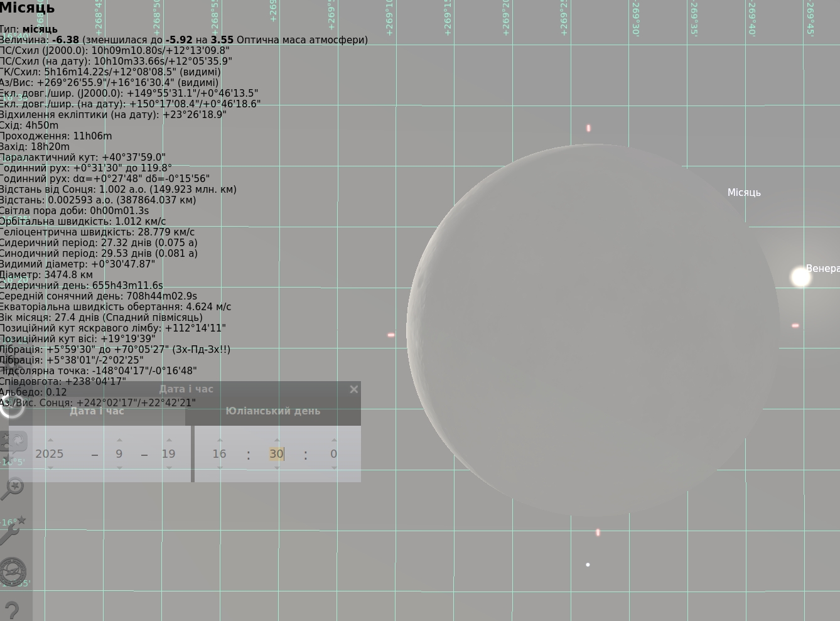Viewport: 840px width, 621px height.
Task: Click the hour field showing 16
Action: point(219,454)
